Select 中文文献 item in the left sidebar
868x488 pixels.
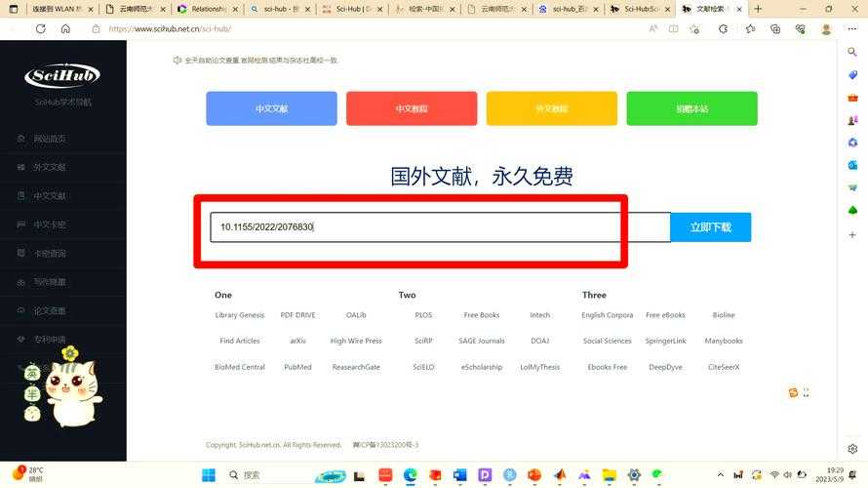(50, 196)
